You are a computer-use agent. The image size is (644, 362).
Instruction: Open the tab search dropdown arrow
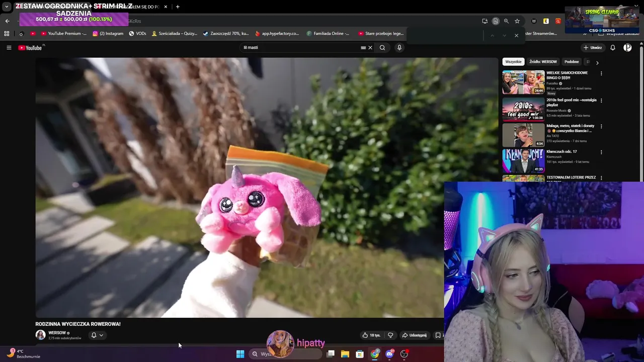point(7,7)
